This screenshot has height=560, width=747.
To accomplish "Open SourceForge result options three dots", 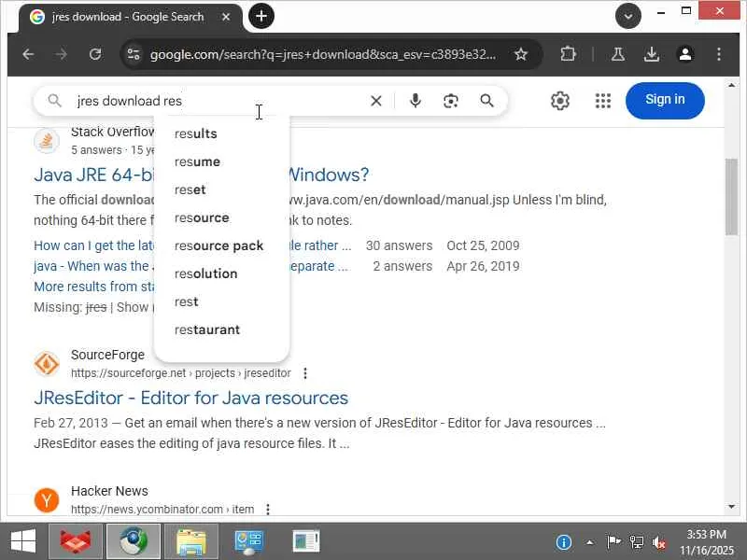I will 305,373.
